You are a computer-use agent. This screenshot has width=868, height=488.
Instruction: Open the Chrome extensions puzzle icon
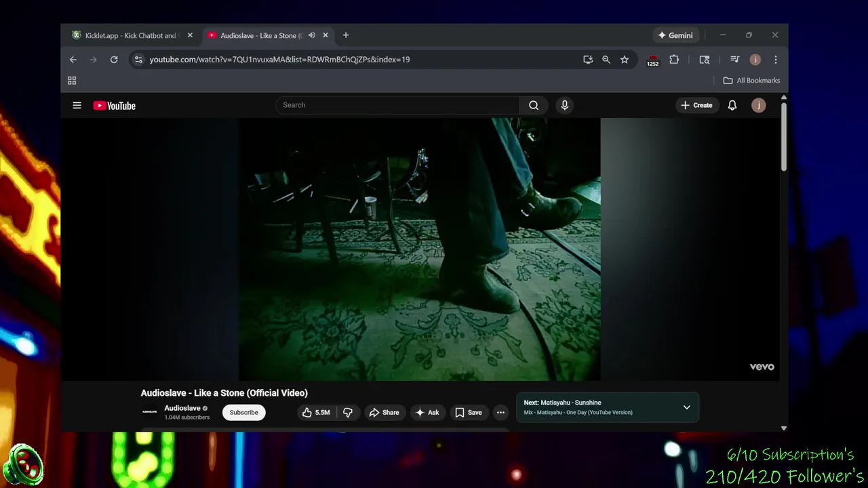click(x=674, y=60)
